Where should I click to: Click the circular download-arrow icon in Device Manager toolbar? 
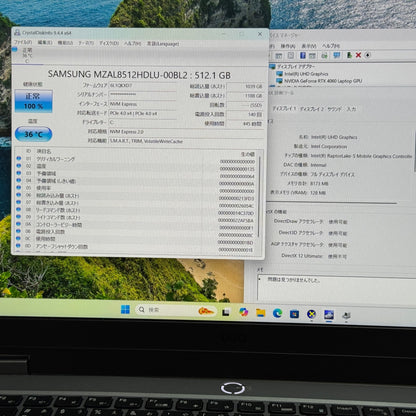(368, 55)
